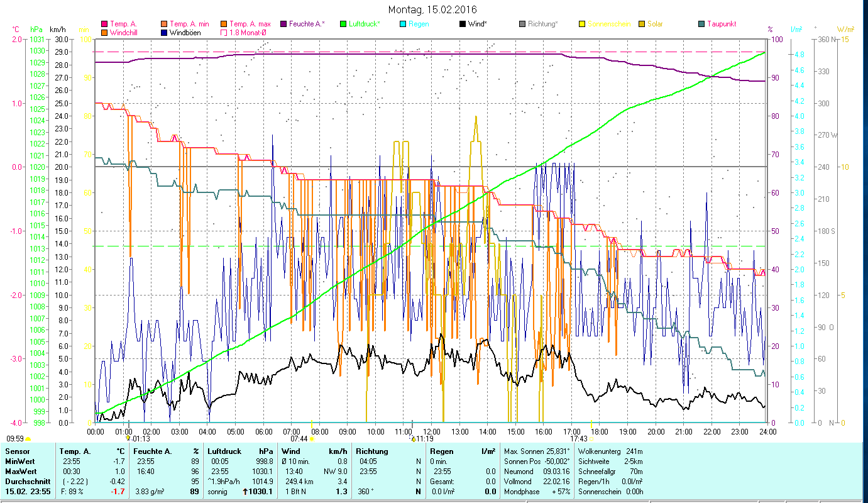
Task: Click the Temp. A. column header
Action: click(75, 451)
